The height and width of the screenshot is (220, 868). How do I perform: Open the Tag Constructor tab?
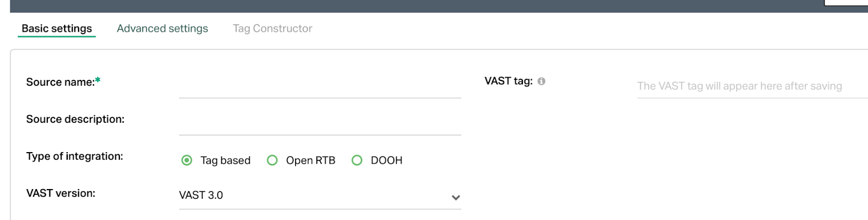coord(272,28)
